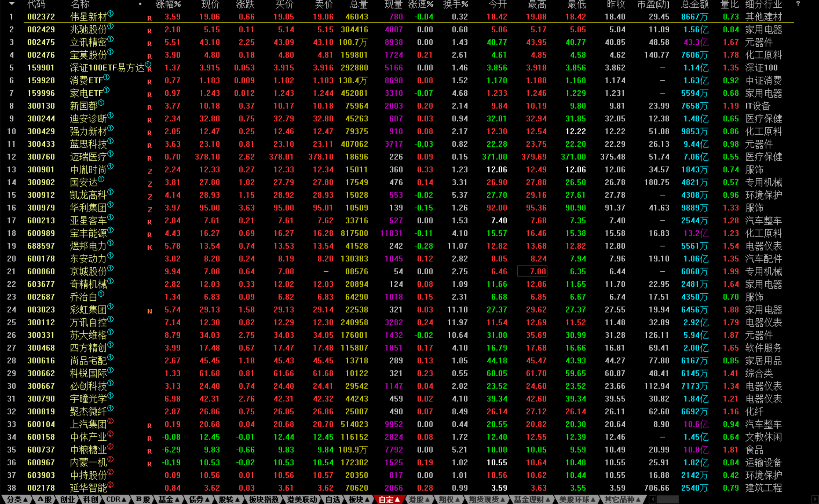This screenshot has height=504, width=819.
Task: Click the bottom horizontal scrollbar thumb
Action: tap(667, 499)
